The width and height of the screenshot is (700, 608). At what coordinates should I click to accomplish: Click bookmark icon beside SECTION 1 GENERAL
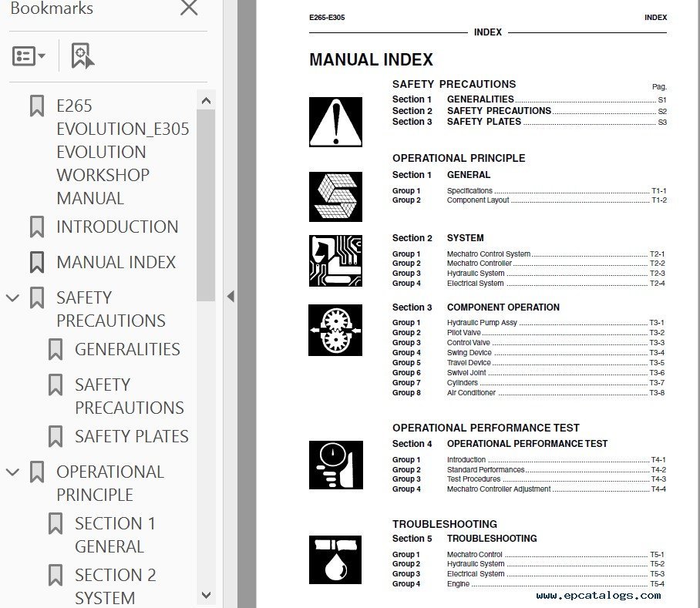(x=56, y=524)
